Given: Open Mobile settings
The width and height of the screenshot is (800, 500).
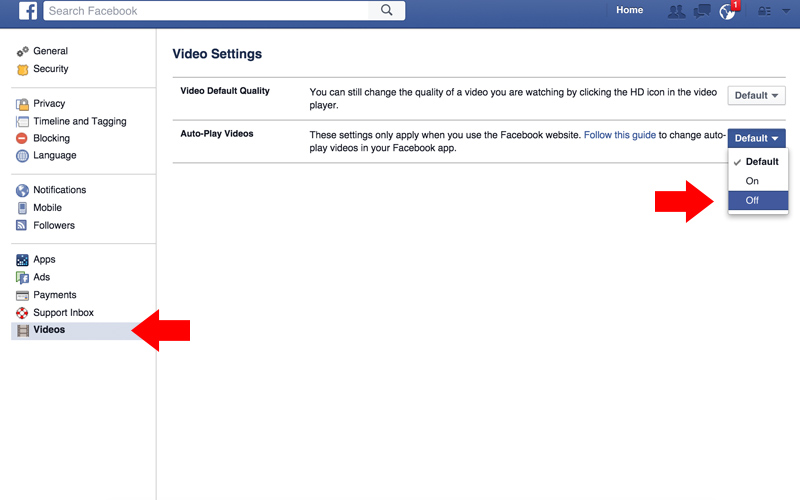Looking at the screenshot, I should 47,208.
